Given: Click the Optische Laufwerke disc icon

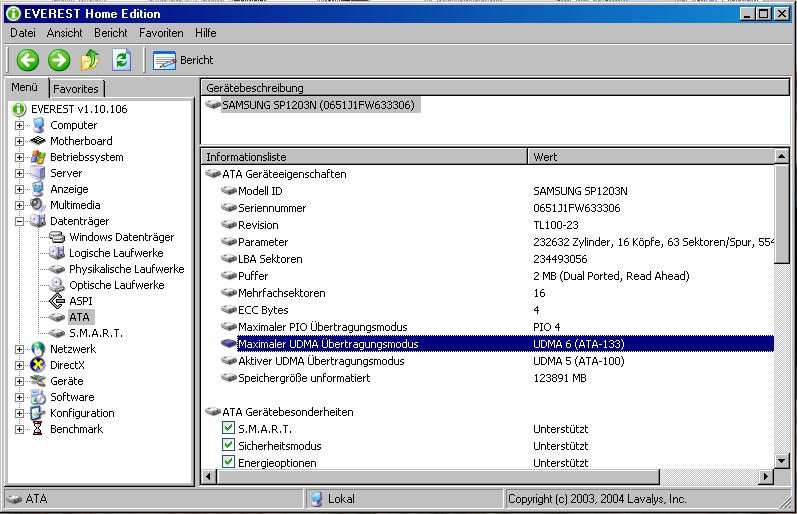Looking at the screenshot, I should 57,285.
